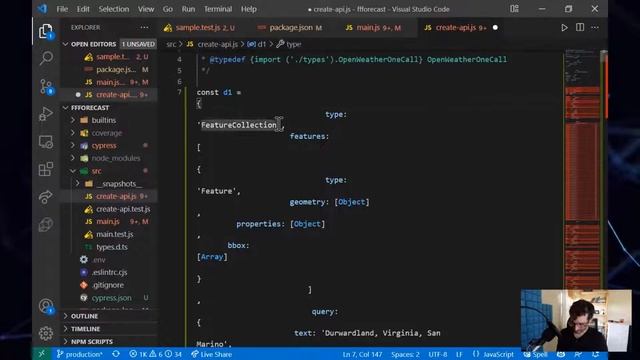Open editor More Actions ellipsis
Viewport: 640px width, 360px height.
click(x=595, y=27)
